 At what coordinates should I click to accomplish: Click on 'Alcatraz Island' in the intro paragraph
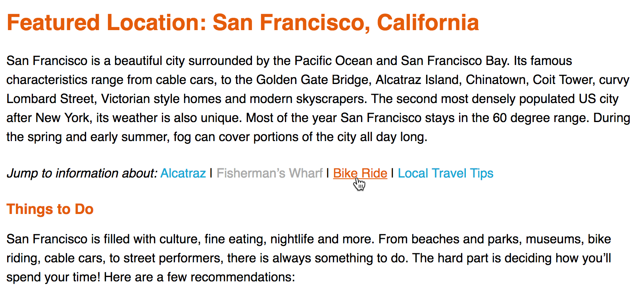coord(418,80)
